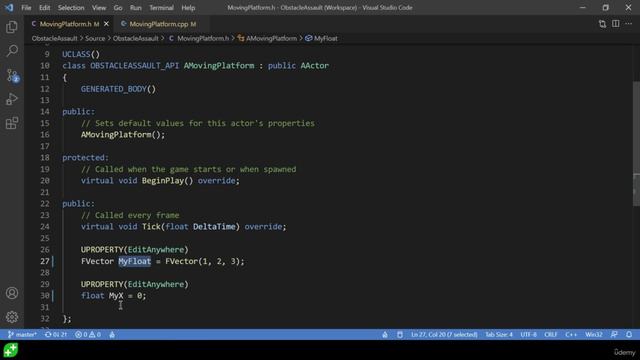Open the Help menu
The image size is (640, 360).
click(188, 8)
